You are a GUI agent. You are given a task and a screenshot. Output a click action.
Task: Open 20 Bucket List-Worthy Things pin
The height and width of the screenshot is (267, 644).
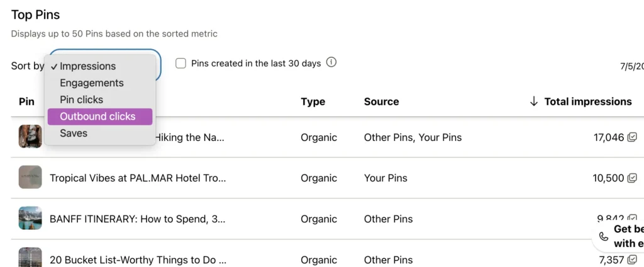click(138, 260)
